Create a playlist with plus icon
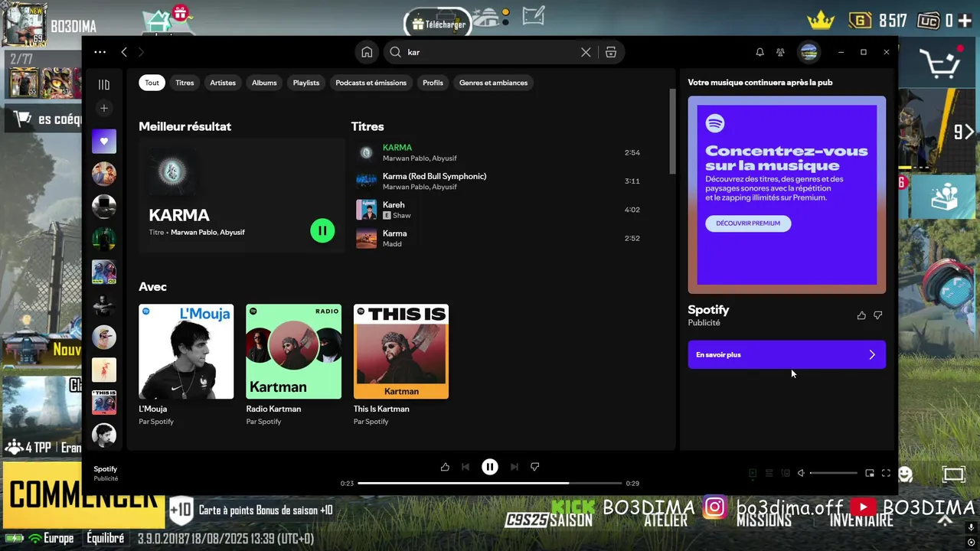 (104, 108)
